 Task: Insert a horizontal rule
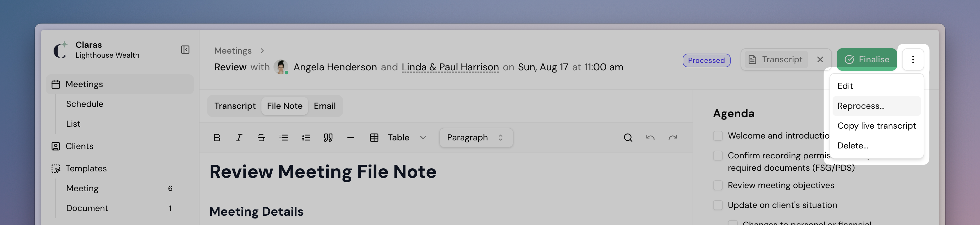(351, 137)
